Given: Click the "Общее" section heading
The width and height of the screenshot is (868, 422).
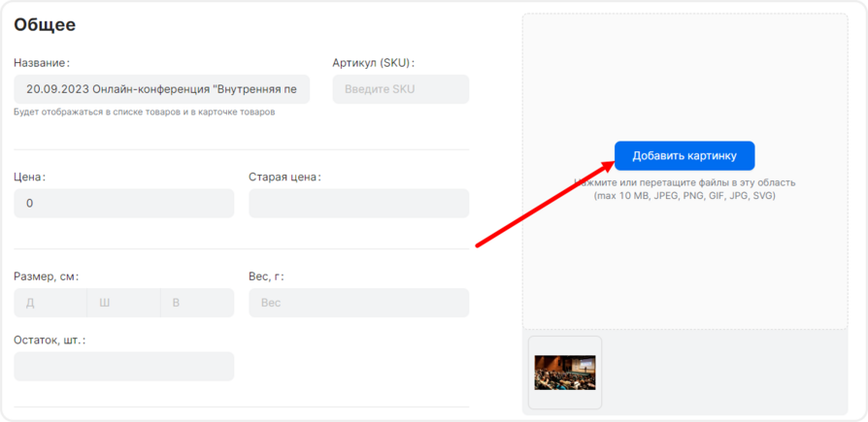Looking at the screenshot, I should [45, 25].
